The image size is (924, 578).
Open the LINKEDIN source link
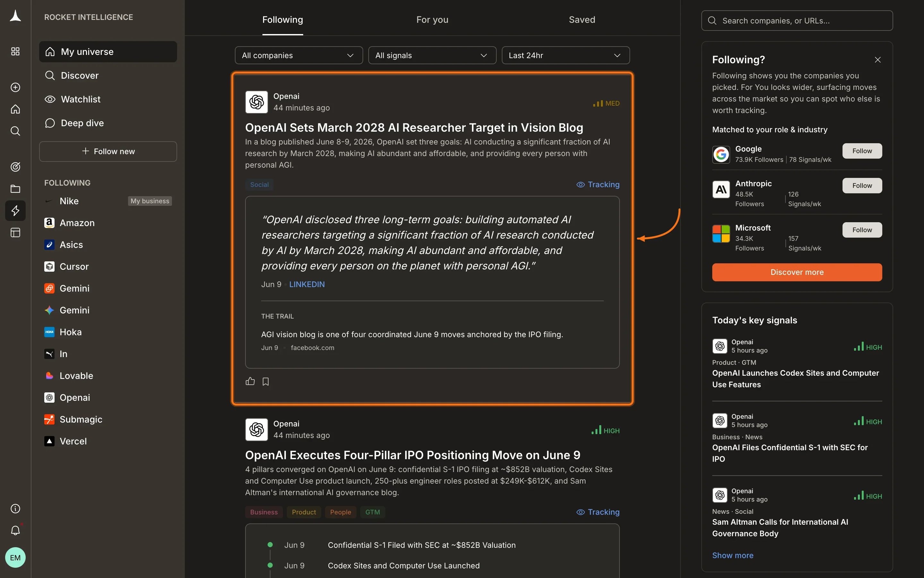307,285
